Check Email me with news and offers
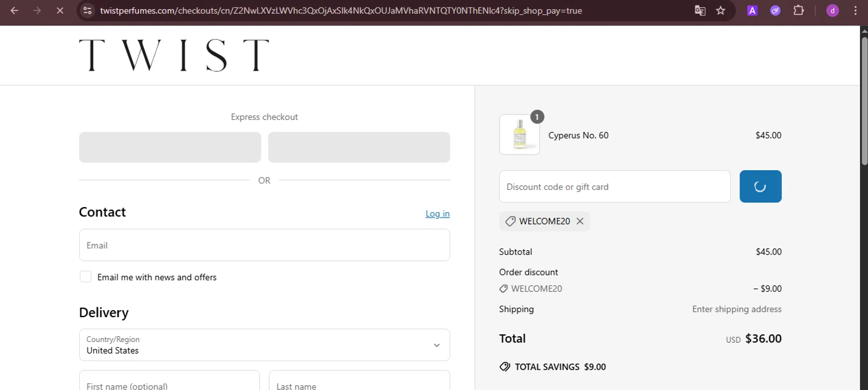This screenshot has width=868, height=390. tap(86, 277)
